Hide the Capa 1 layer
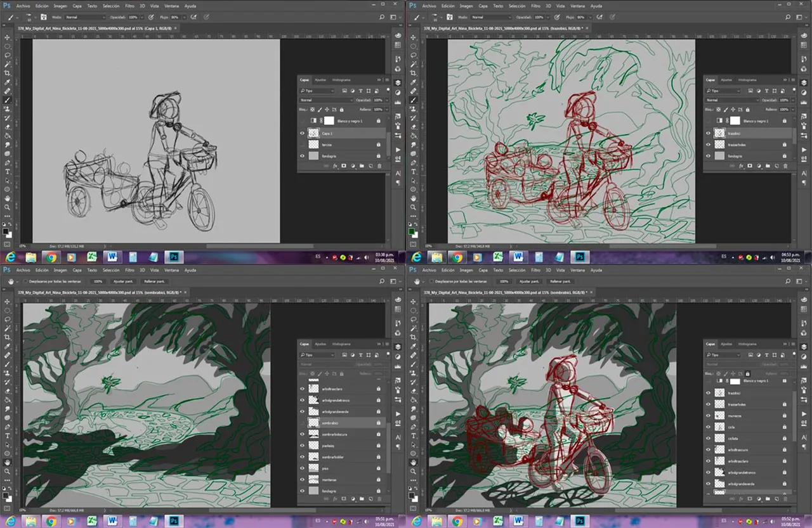Image resolution: width=812 pixels, height=528 pixels. (x=302, y=133)
